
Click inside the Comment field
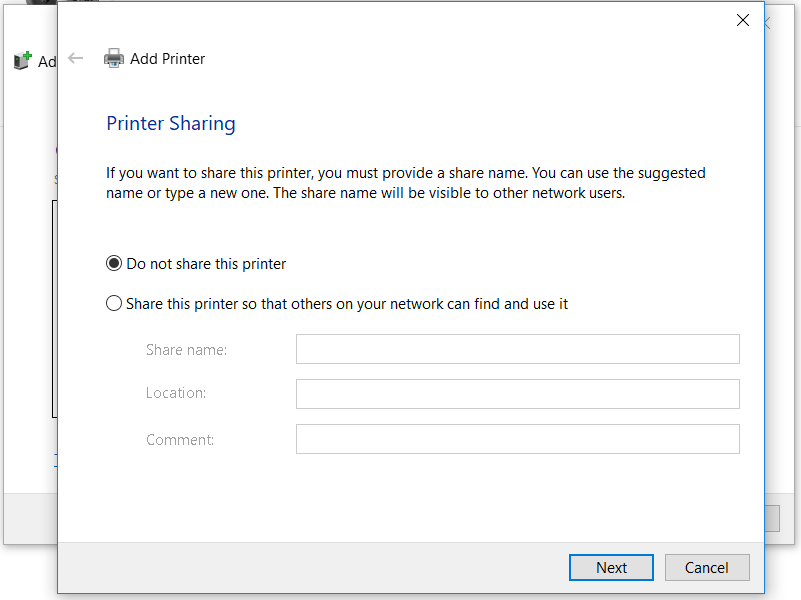pos(517,438)
